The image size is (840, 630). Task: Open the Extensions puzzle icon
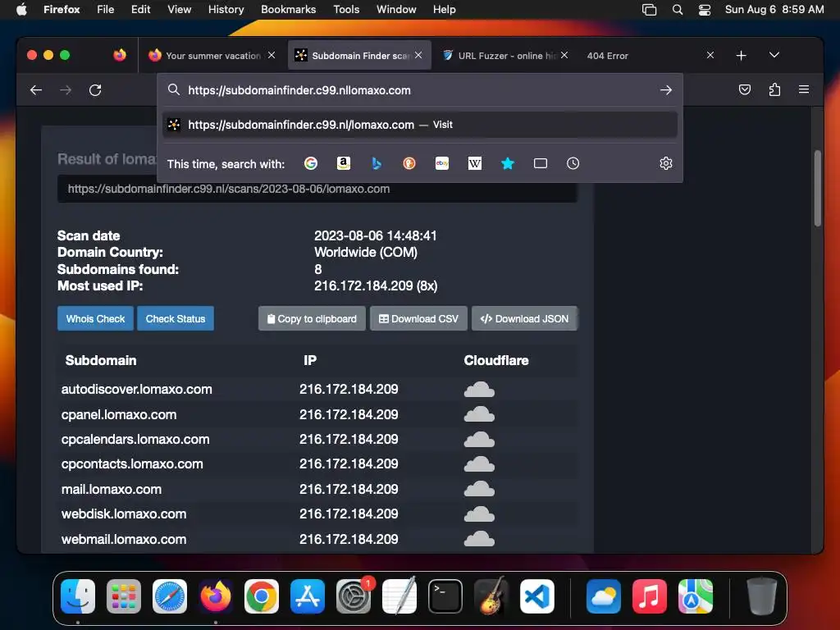(x=774, y=89)
